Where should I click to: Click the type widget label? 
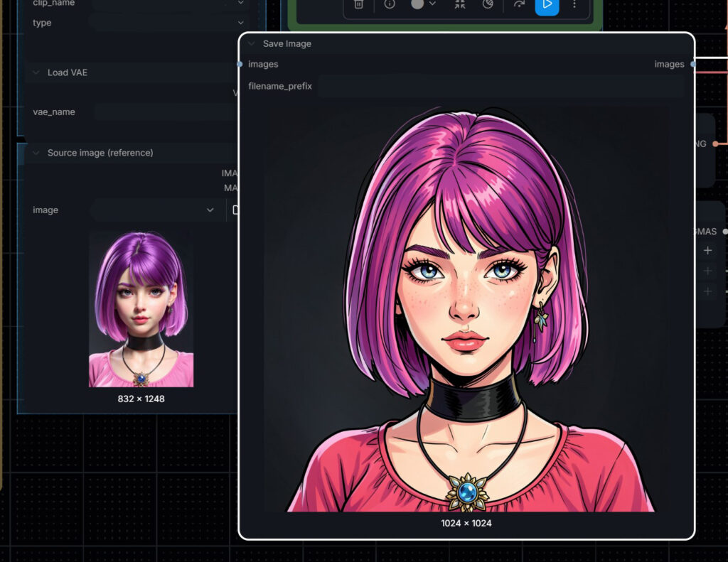pyautogui.click(x=42, y=23)
